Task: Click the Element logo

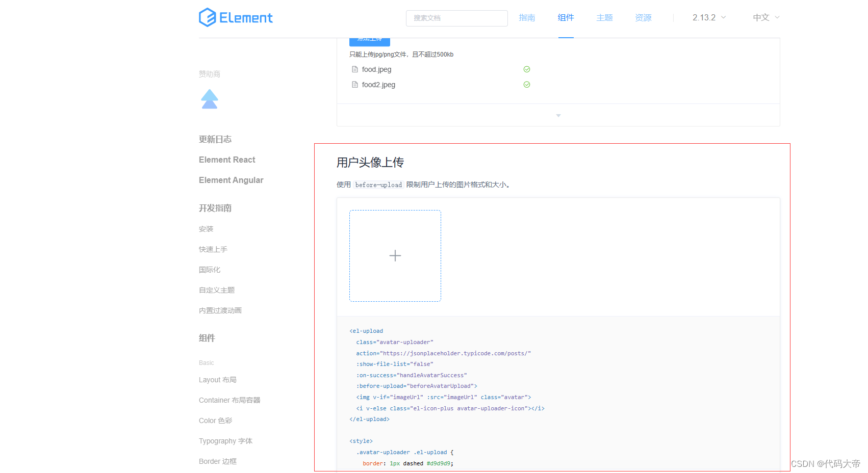Action: (236, 17)
